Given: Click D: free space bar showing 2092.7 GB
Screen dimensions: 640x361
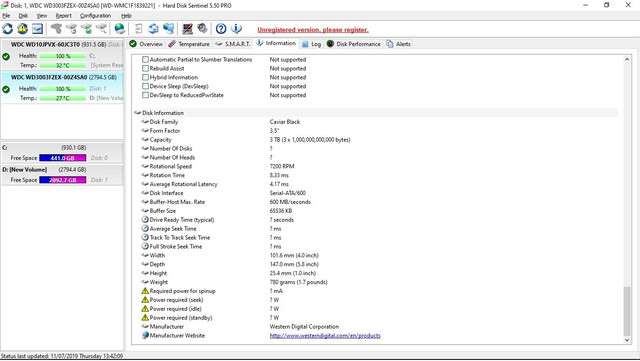Looking at the screenshot, I should click(62, 180).
